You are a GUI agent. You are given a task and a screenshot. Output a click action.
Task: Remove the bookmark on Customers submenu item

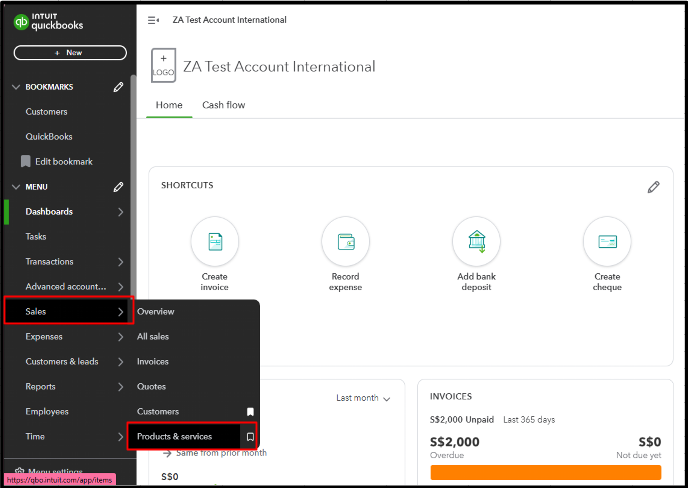250,412
